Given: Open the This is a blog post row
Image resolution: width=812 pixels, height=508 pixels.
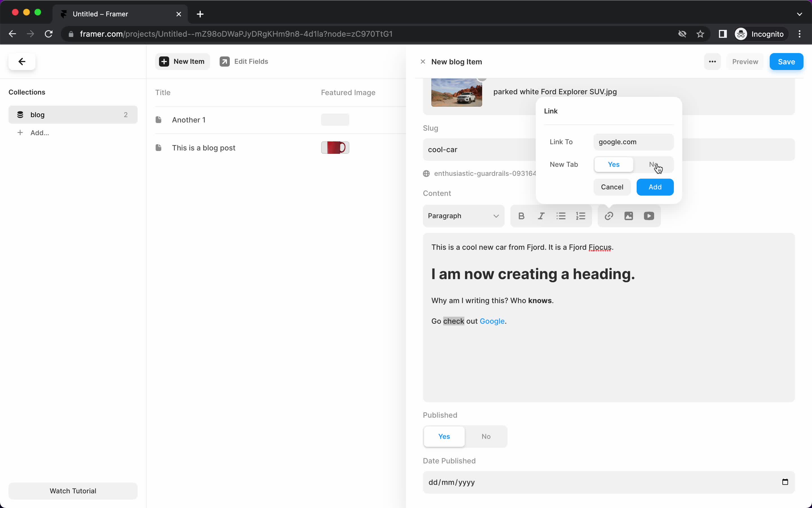Looking at the screenshot, I should point(281,148).
